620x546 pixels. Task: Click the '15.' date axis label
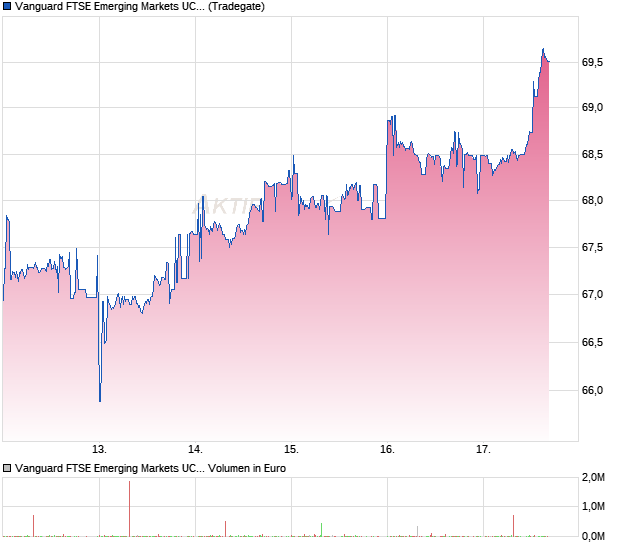(x=291, y=450)
